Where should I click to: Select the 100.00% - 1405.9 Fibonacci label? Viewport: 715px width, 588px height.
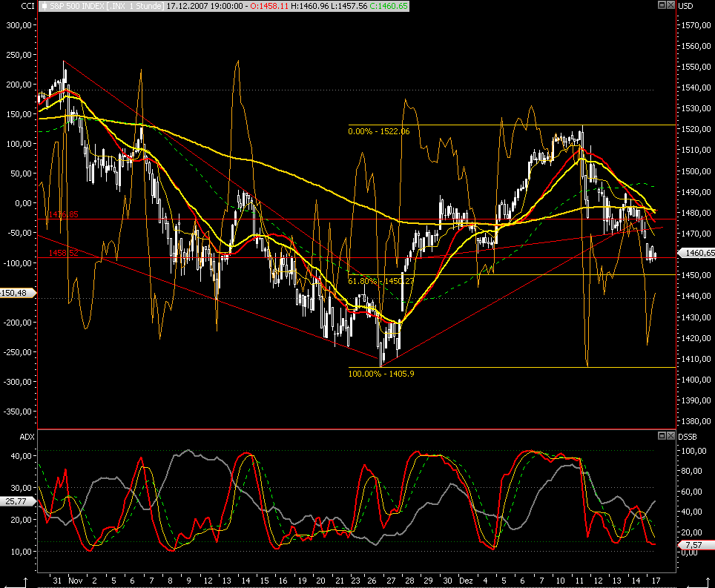click(380, 374)
